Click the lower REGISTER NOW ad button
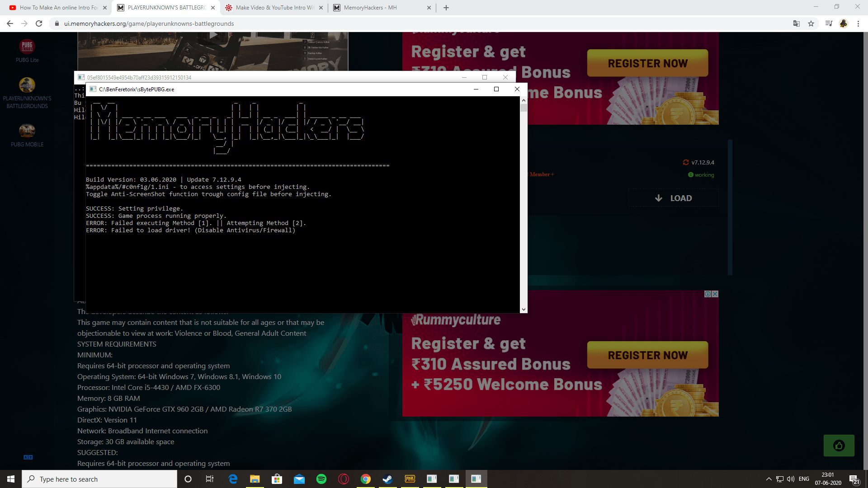 click(x=647, y=355)
